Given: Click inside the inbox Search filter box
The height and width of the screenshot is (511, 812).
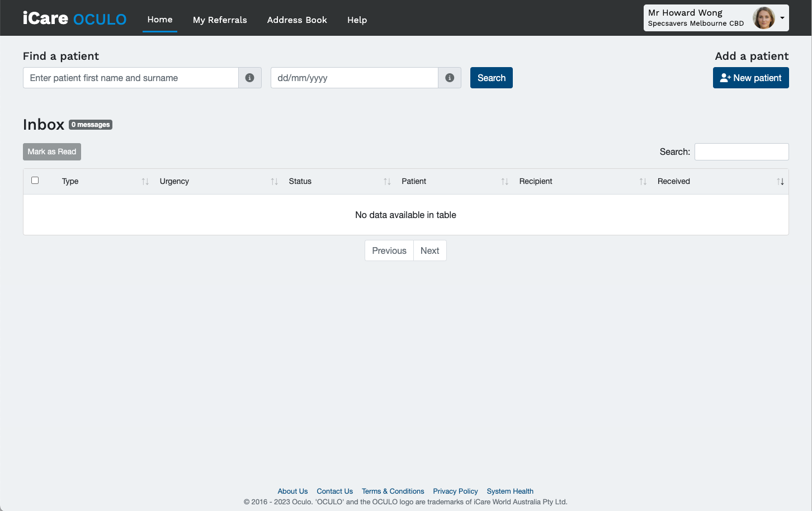Looking at the screenshot, I should coord(741,152).
